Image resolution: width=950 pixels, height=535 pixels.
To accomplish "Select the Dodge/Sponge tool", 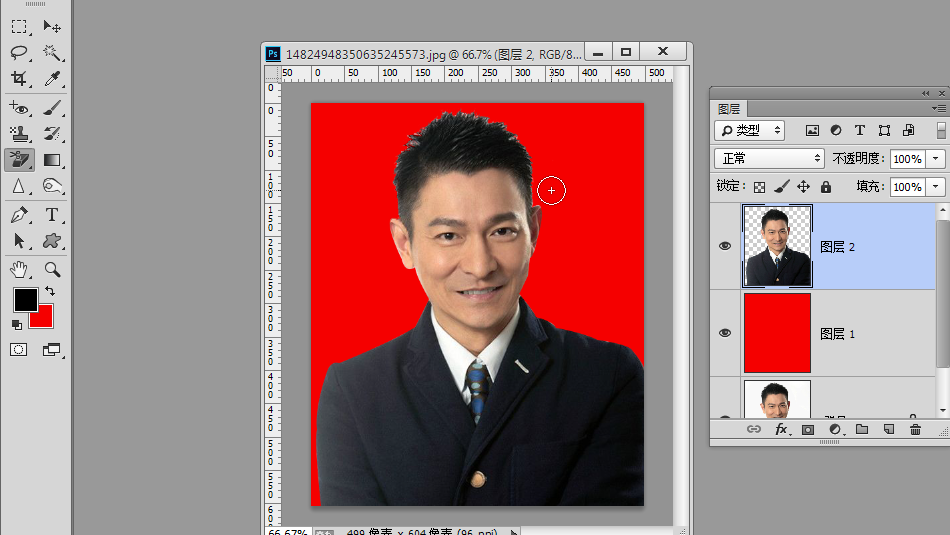I will click(51, 186).
